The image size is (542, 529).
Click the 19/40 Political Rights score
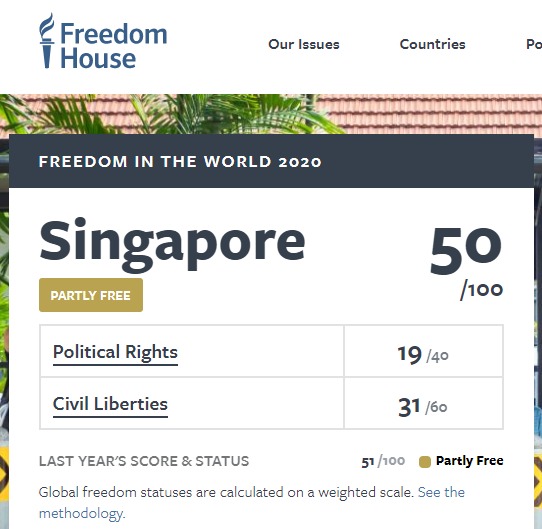pyautogui.click(x=423, y=355)
